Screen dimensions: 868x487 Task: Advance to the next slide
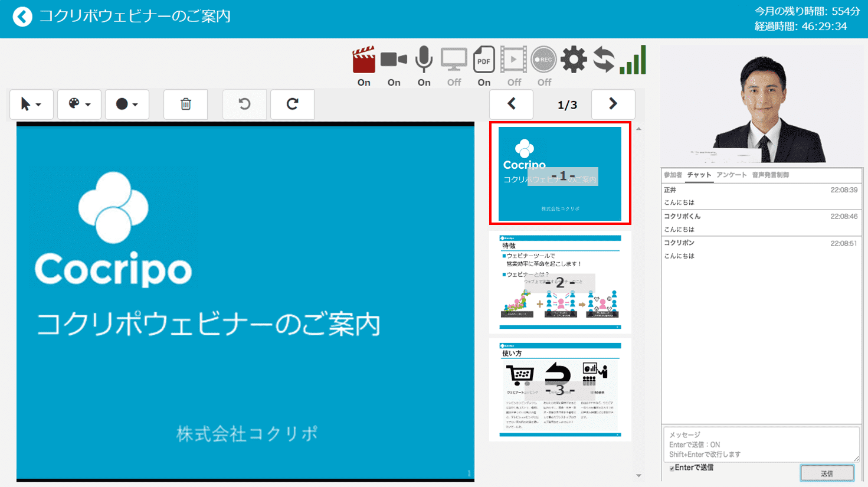613,104
